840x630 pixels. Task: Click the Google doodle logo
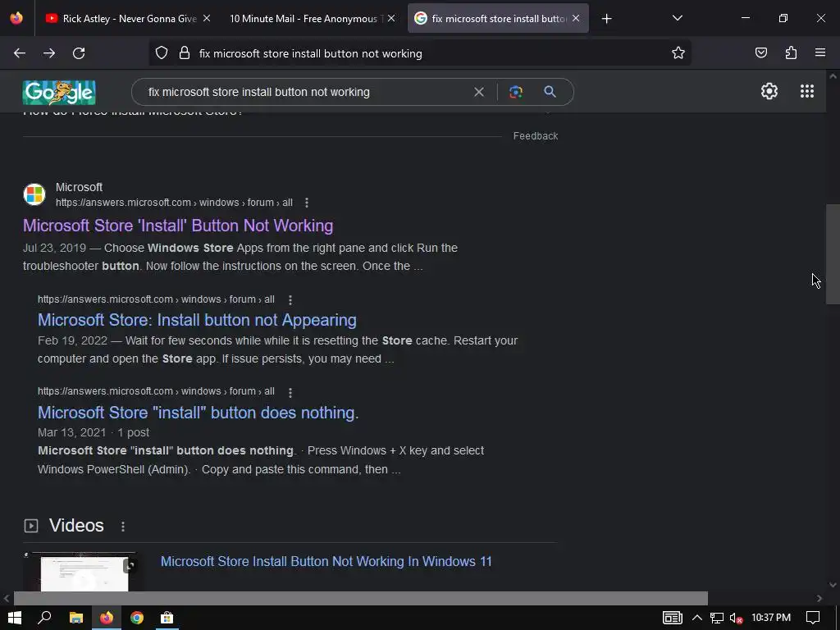[x=59, y=92]
